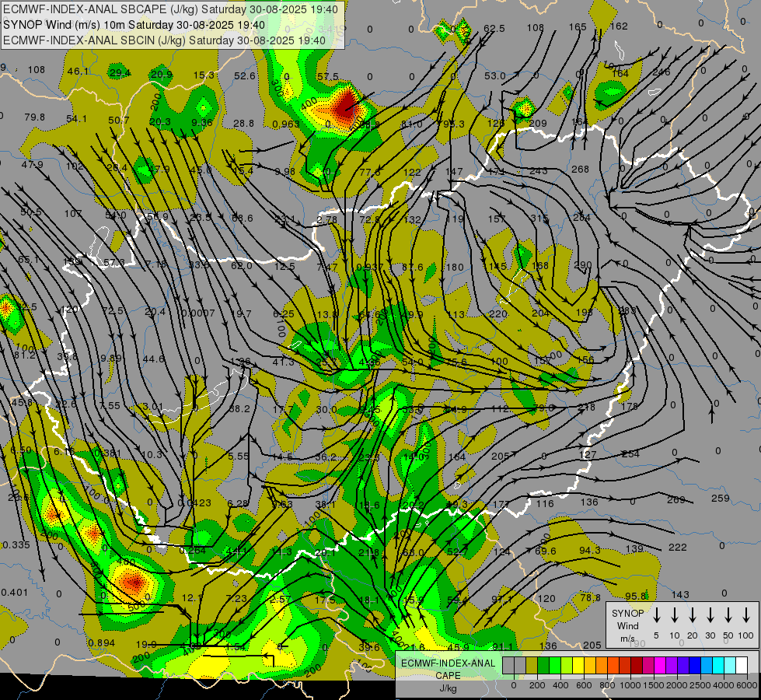Click the map value 0.264
761x700 pixels.
point(192,551)
